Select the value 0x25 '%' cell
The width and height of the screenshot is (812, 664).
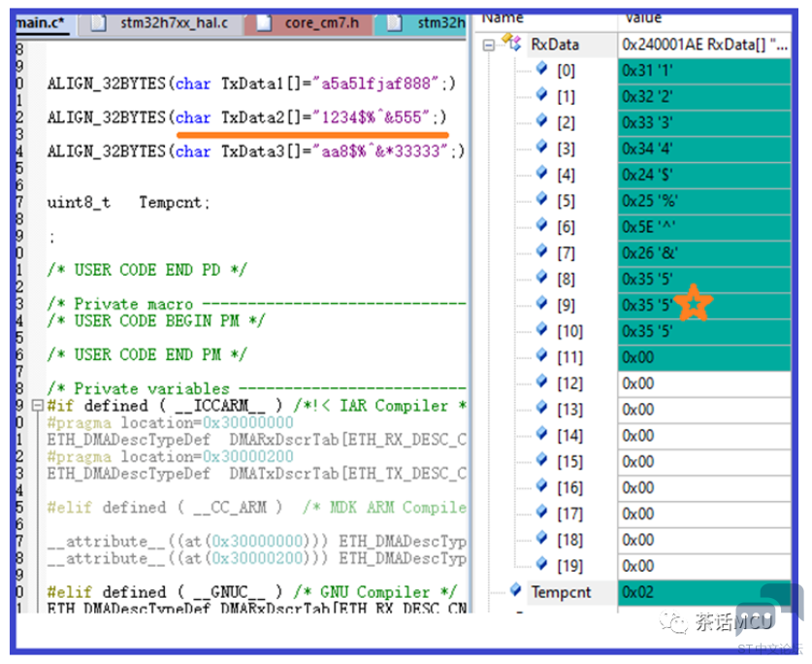(703, 201)
